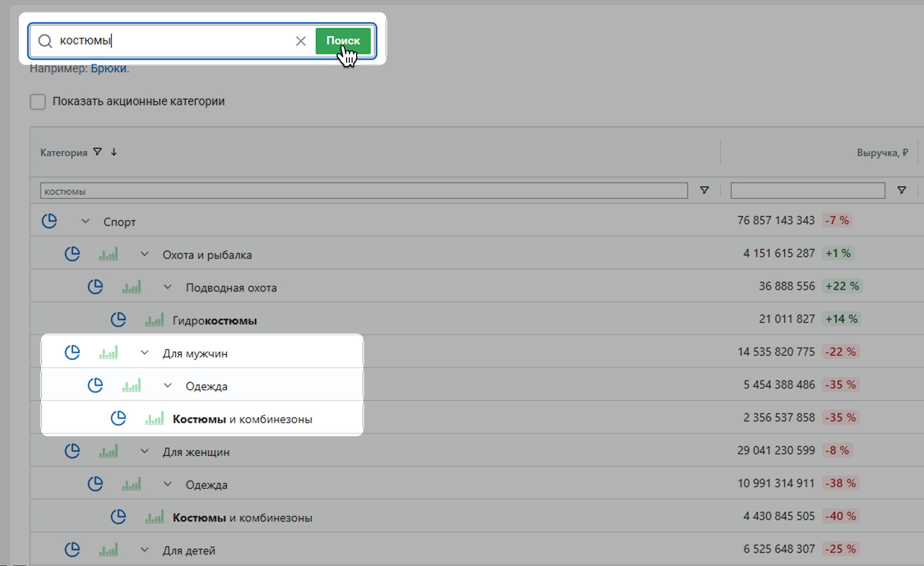
Task: Open the bar chart icon for Для детей
Action: (109, 550)
